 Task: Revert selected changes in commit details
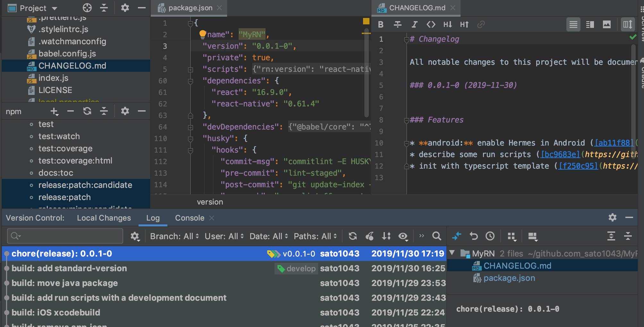point(473,236)
